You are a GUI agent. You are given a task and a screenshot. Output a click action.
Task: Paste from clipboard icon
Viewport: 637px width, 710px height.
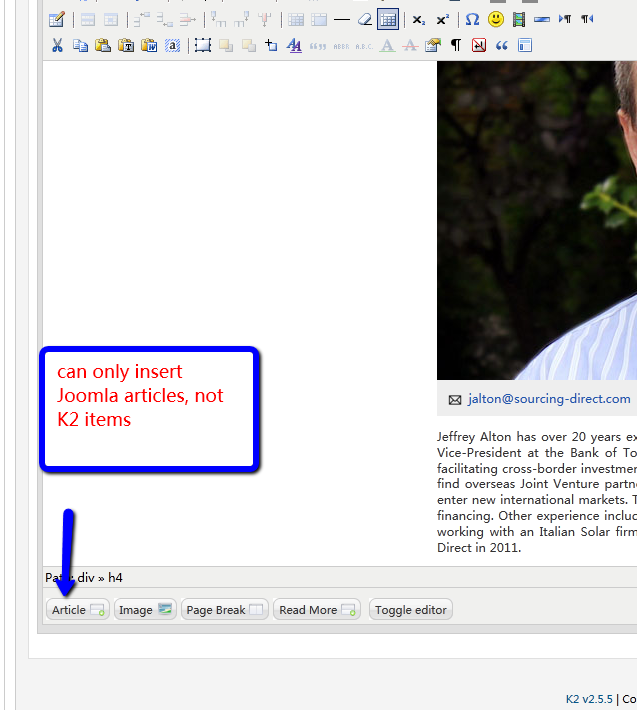[x=103, y=45]
